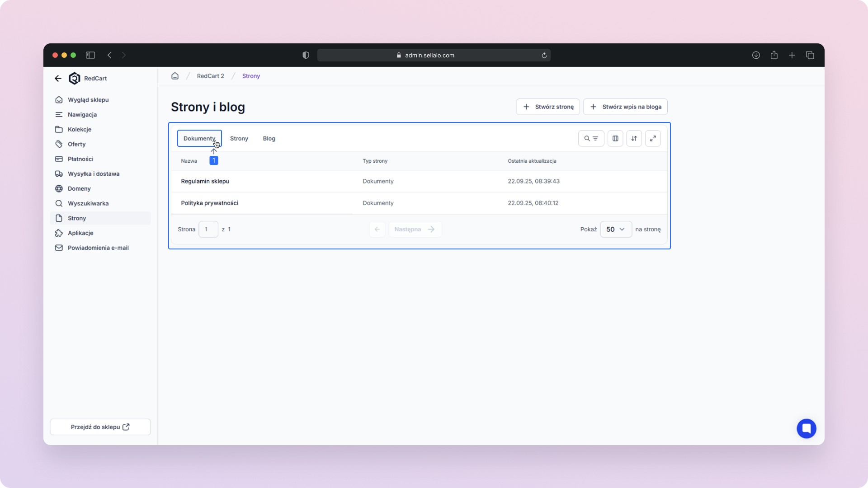This screenshot has height=488, width=868.
Task: Click the Safari share icon
Action: [x=774, y=55]
